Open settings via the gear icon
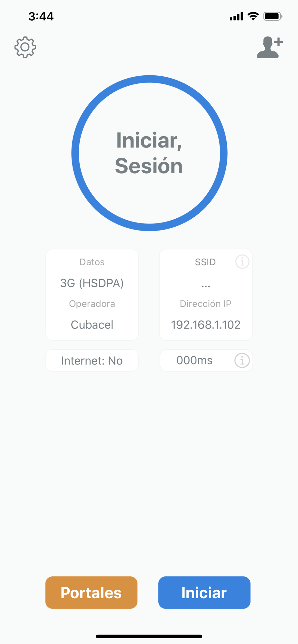 (25, 47)
